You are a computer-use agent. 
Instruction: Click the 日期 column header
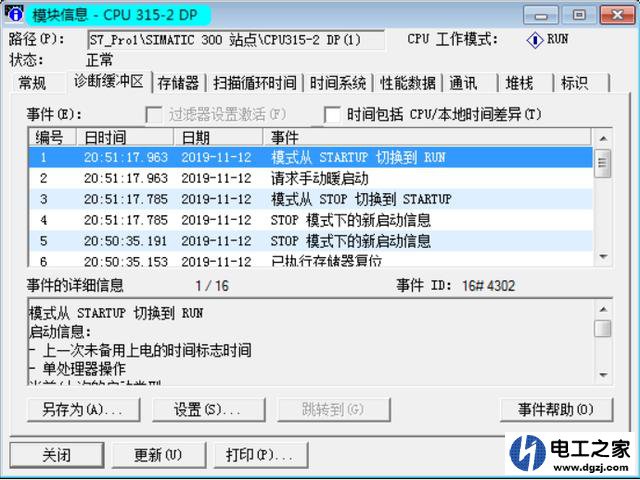[x=218, y=138]
